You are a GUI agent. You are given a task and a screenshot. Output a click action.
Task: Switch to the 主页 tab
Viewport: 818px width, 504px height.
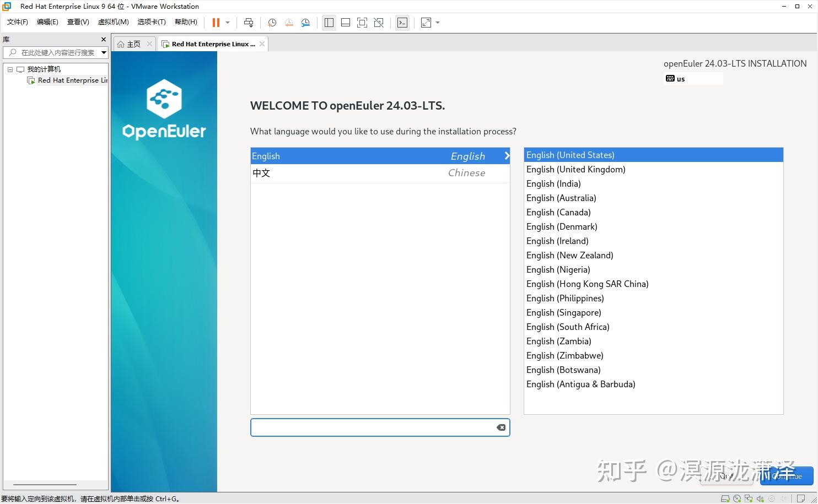click(x=132, y=44)
